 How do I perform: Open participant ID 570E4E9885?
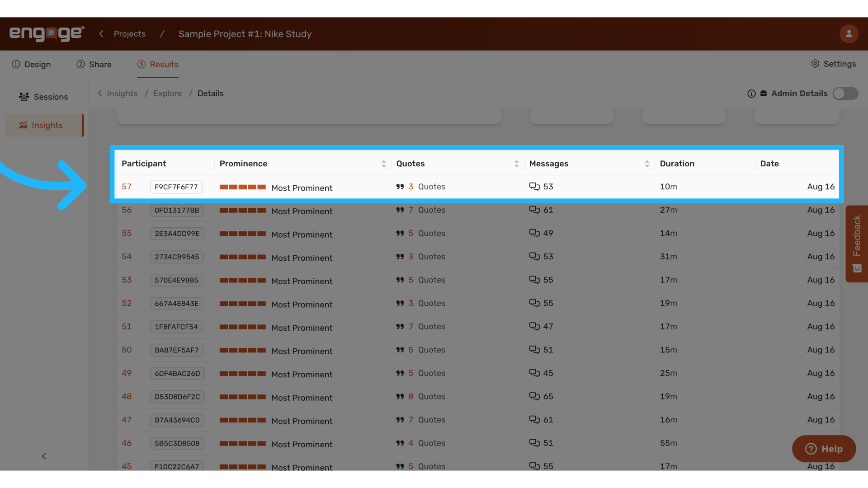pos(176,280)
